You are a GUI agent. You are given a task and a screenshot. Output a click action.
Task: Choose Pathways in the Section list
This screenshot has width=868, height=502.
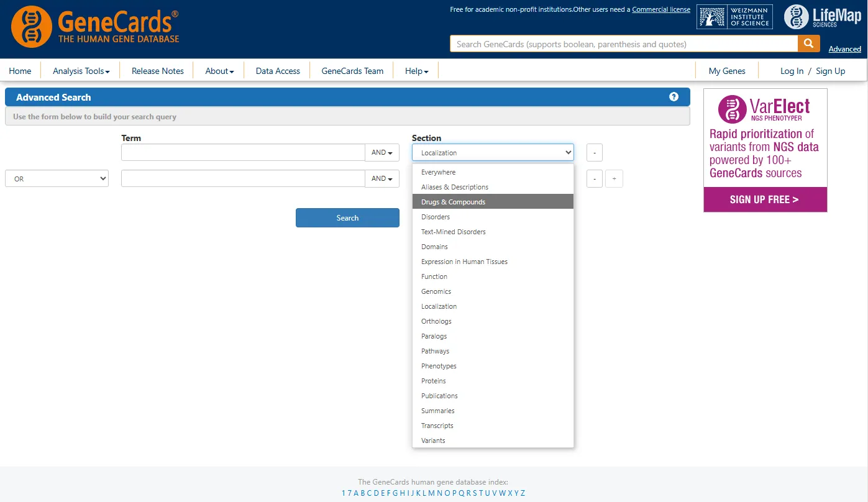point(435,351)
